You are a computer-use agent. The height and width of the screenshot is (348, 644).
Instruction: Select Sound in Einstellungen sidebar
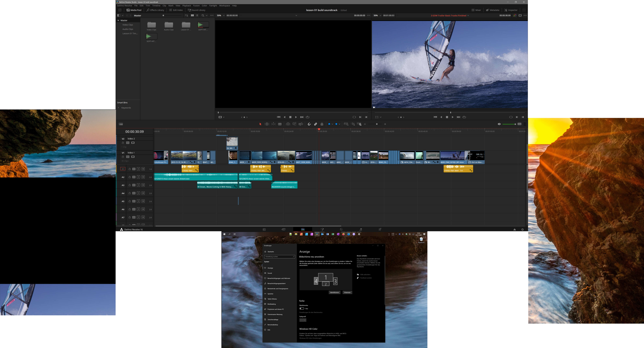270,273
